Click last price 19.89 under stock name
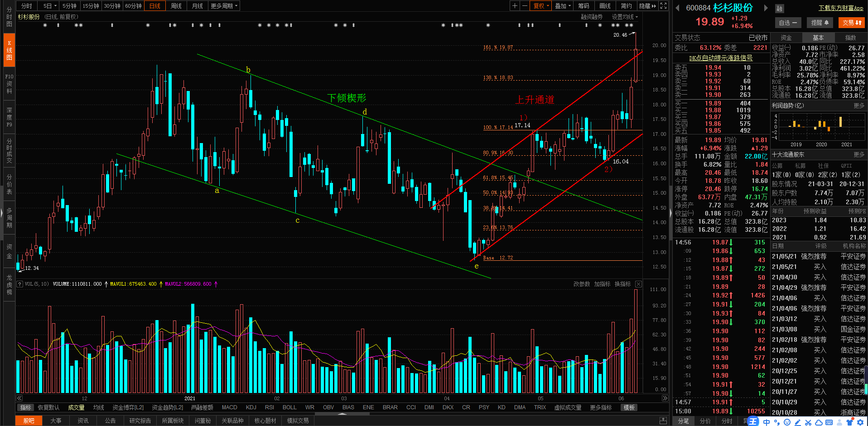The width and height of the screenshot is (868, 426). (710, 22)
